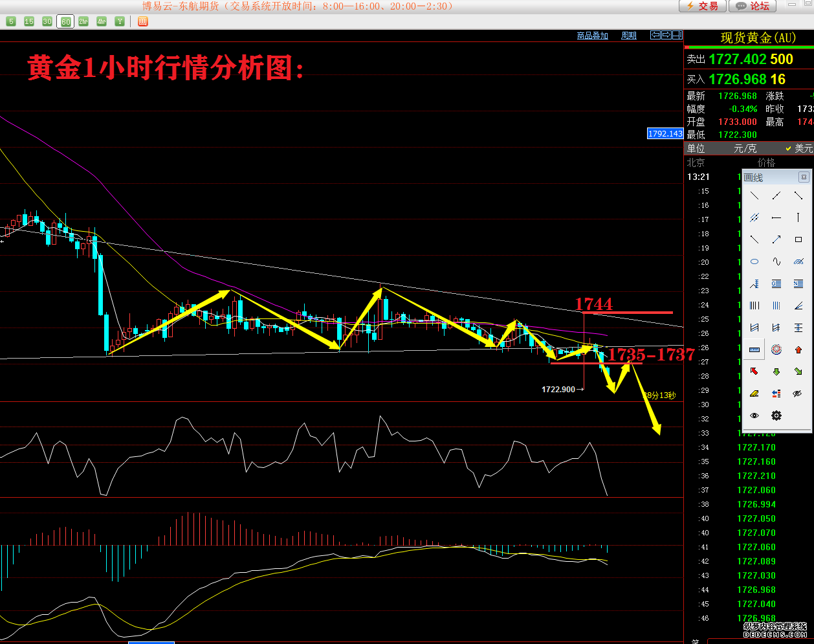Hide drawings with the crossed-eye icon
Image resolution: width=814 pixels, height=644 pixels.
pyautogui.click(x=798, y=394)
